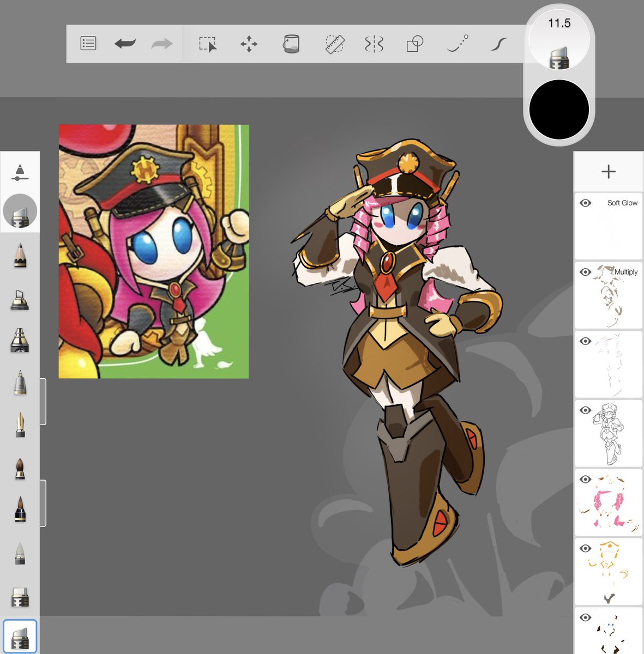644x654 pixels.
Task: Toggle visibility of pink hair color layer
Action: point(586,480)
